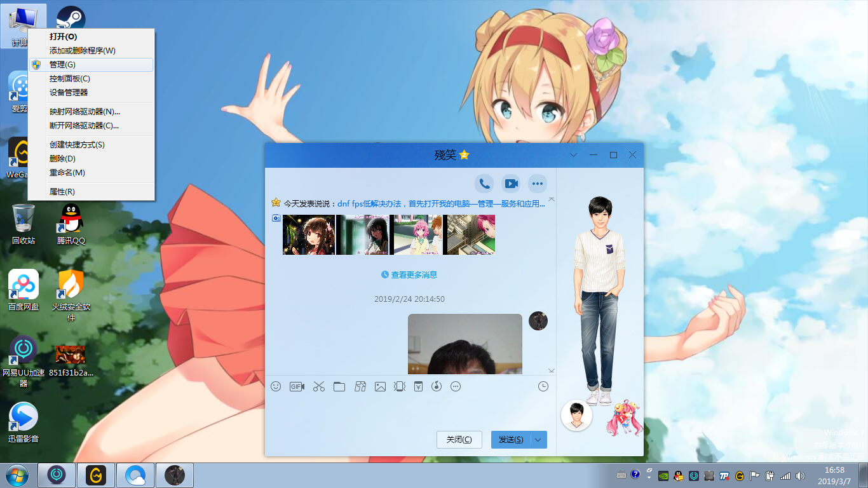Click the GIF recording icon
Viewport: 868px width, 488px height.
tap(297, 386)
